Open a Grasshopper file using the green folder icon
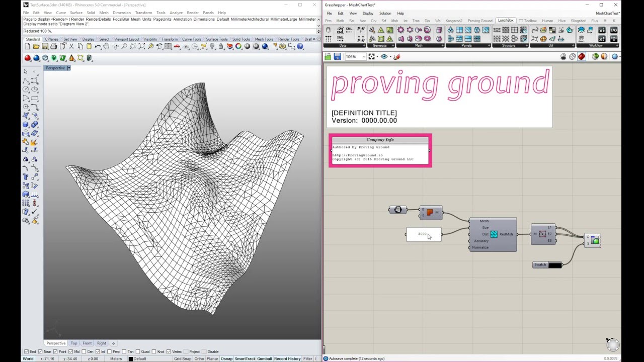Image resolution: width=644 pixels, height=362 pixels. pos(328,56)
